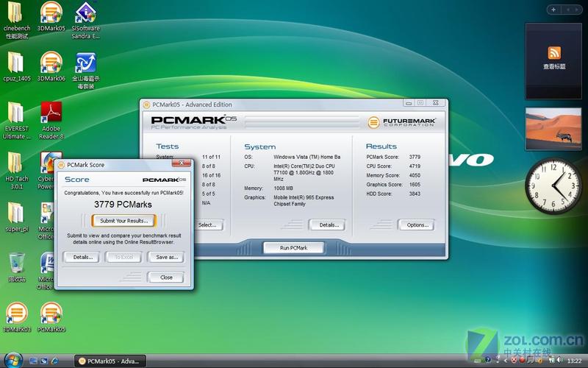Close the PCMark Score dialog with X

tap(182, 163)
